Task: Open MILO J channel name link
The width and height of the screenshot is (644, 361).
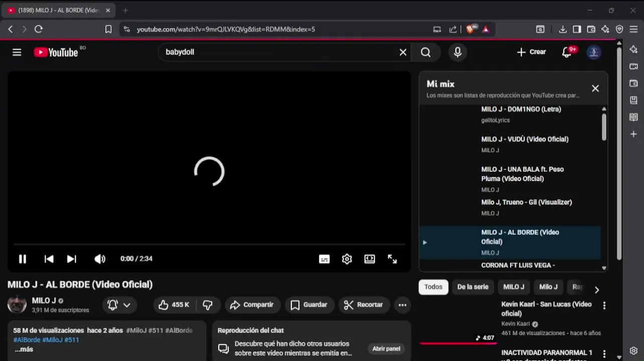Action: tap(44, 300)
